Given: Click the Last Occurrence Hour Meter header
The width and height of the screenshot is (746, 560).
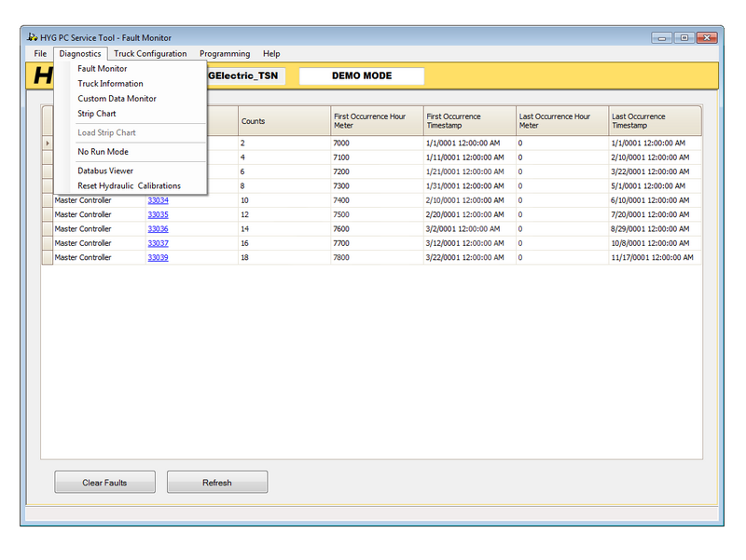Looking at the screenshot, I should 561,121.
